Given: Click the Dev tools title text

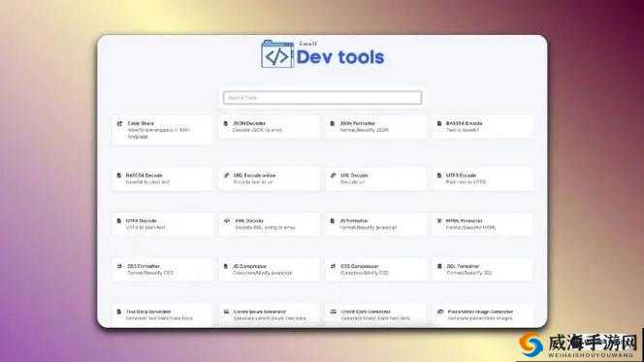Looking at the screenshot, I should pos(340,57).
